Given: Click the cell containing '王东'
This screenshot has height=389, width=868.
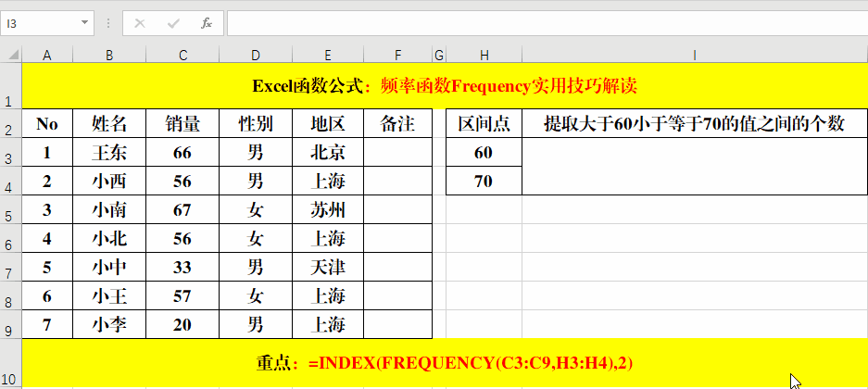Looking at the screenshot, I should (x=109, y=152).
